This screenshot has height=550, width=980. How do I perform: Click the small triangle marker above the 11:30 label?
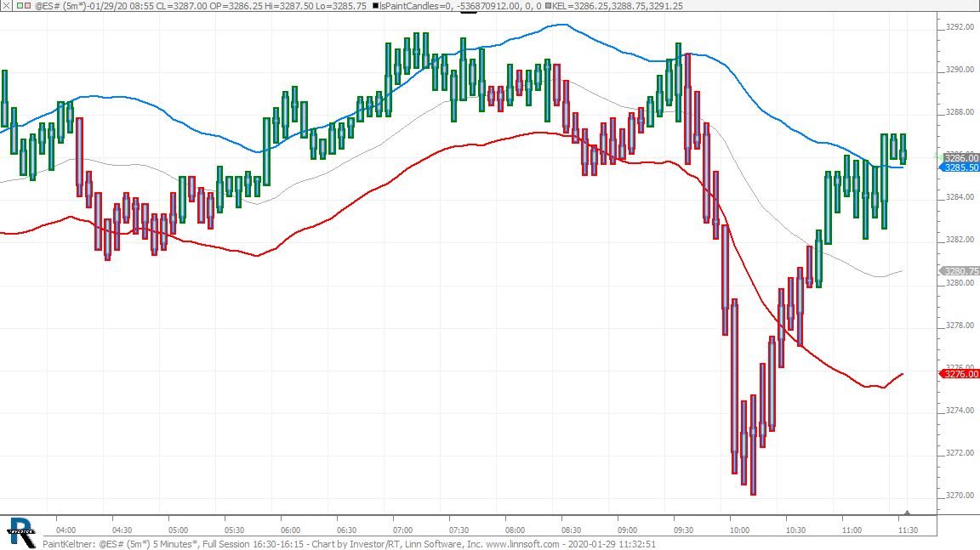[908, 513]
